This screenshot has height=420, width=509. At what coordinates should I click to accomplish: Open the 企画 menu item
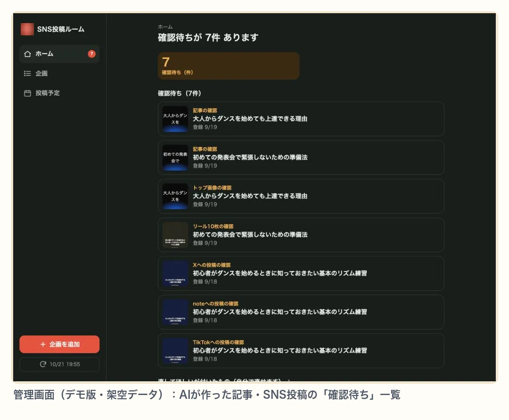pyautogui.click(x=59, y=74)
